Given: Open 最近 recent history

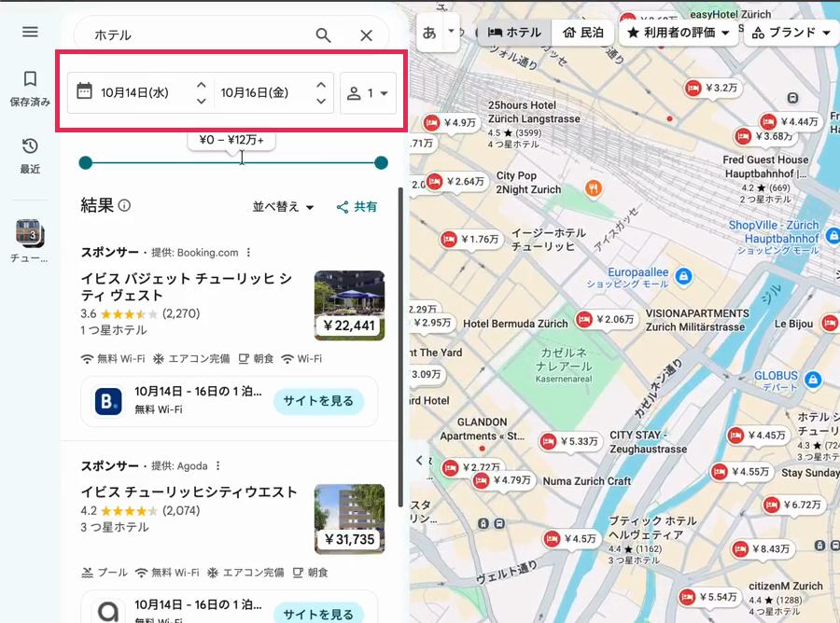Looking at the screenshot, I should [x=30, y=156].
